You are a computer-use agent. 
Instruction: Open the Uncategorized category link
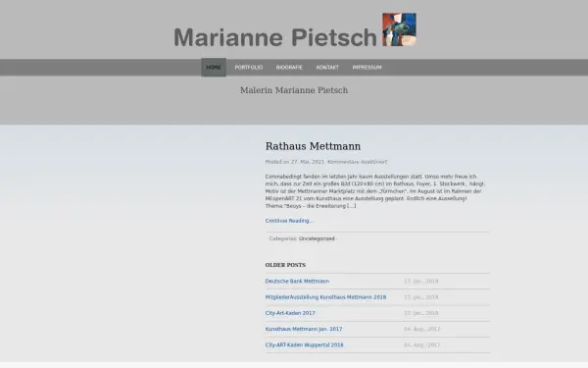pos(317,238)
